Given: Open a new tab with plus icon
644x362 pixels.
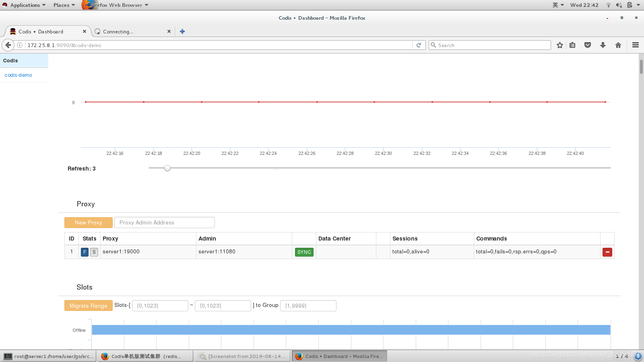Looking at the screenshot, I should click(x=182, y=31).
